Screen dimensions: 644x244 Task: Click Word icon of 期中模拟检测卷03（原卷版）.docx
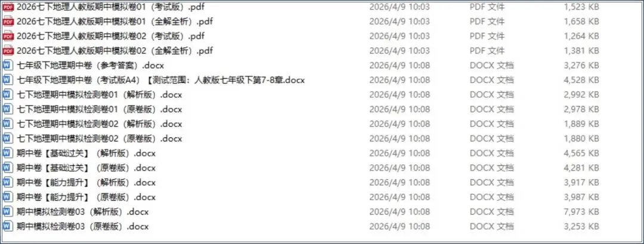pyautogui.click(x=8, y=226)
